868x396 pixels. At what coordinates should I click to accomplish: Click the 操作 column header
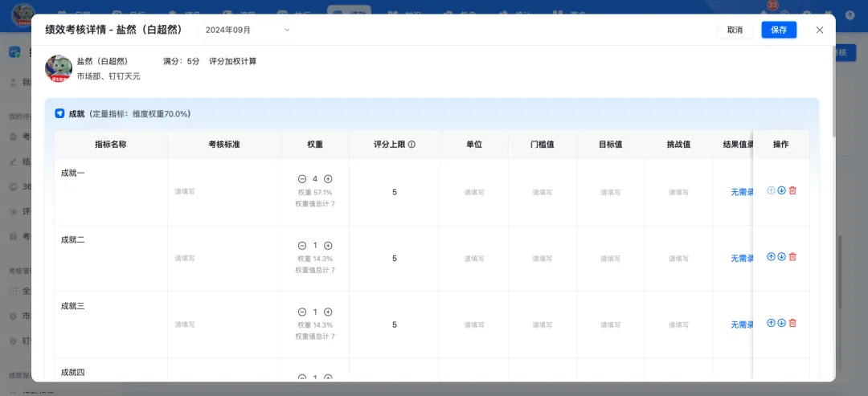781,145
